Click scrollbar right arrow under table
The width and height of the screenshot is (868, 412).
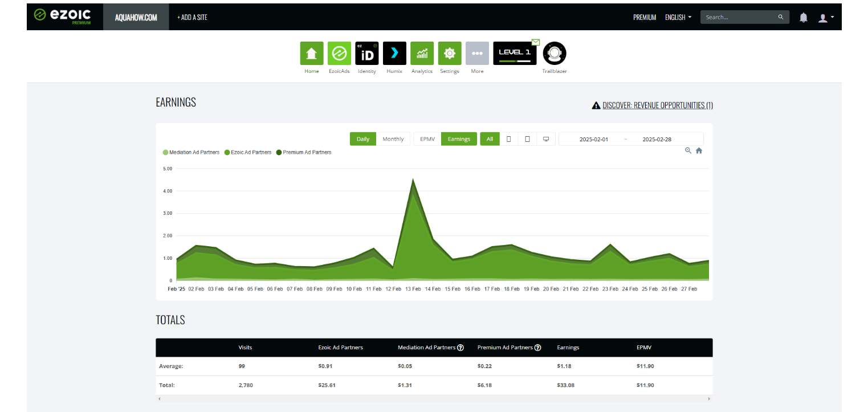[x=710, y=399]
